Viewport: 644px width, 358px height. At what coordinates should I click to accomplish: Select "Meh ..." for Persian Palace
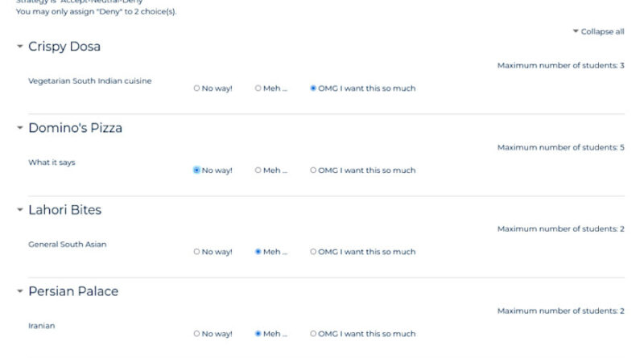[258, 334]
